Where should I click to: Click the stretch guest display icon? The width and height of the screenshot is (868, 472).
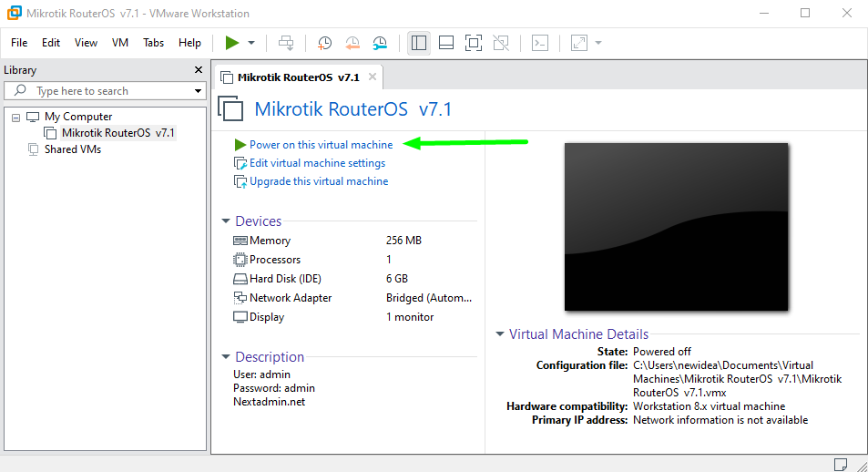coord(579,43)
